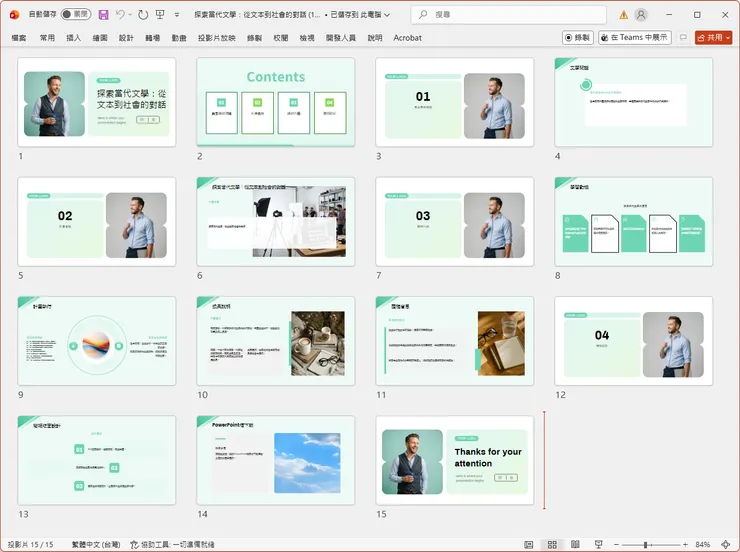The height and width of the screenshot is (552, 740).
Task: Click the yellow warning triangle icon
Action: [623, 15]
